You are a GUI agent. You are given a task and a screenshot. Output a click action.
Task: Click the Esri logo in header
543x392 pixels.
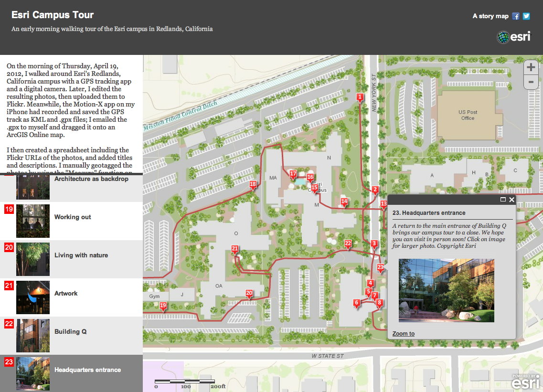(x=514, y=37)
